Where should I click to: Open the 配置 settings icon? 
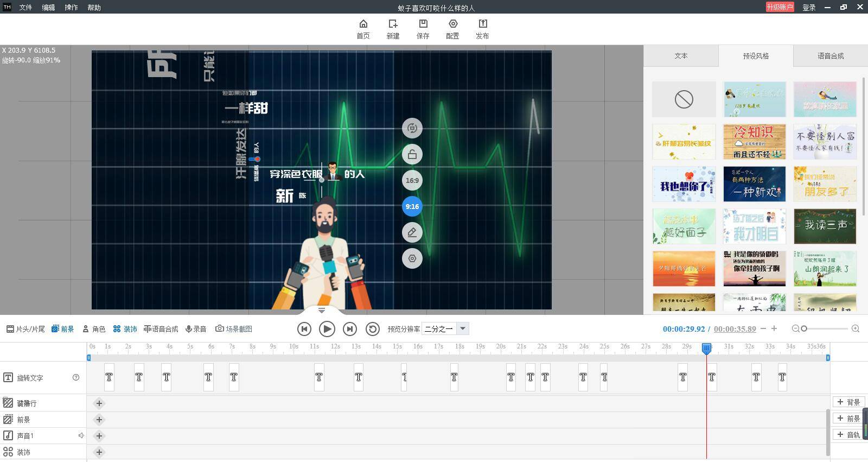[452, 24]
